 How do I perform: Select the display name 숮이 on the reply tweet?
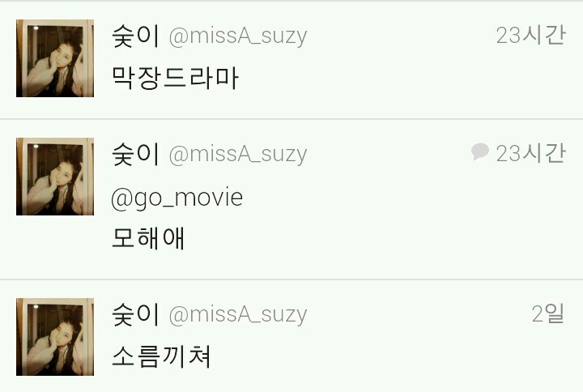click(136, 154)
